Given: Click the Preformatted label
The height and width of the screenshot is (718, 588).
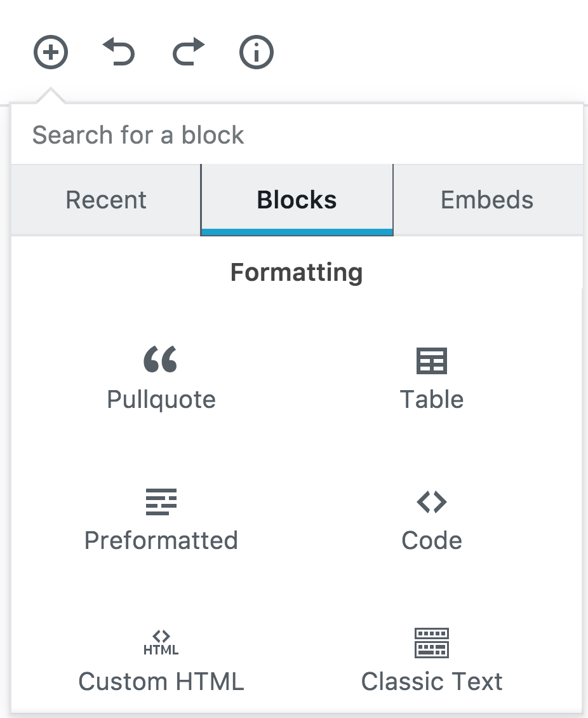Looking at the screenshot, I should tap(161, 540).
